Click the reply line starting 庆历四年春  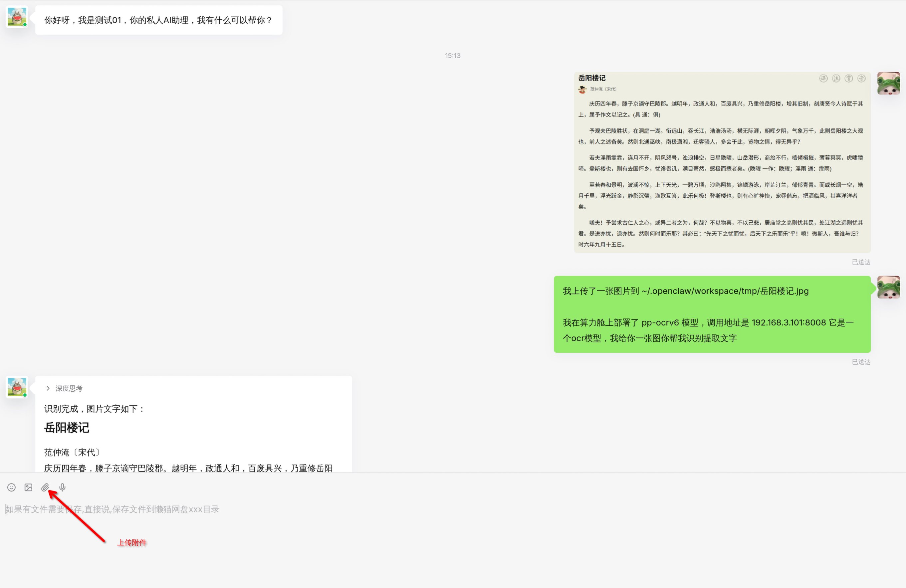point(188,468)
